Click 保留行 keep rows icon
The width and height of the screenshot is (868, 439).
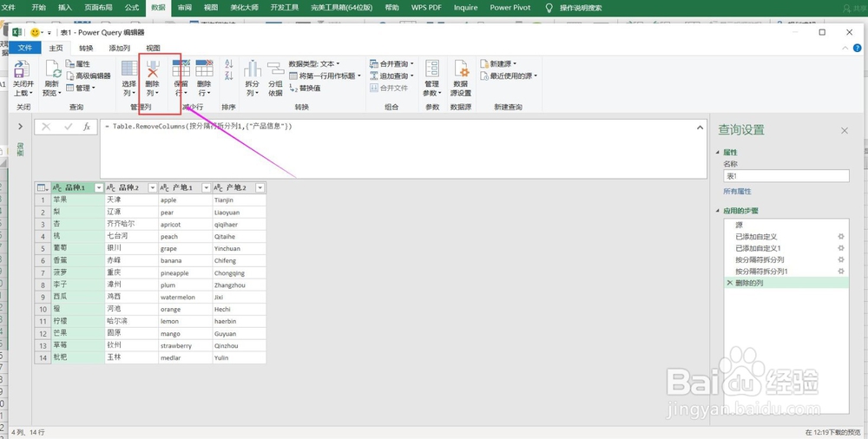[x=181, y=68]
